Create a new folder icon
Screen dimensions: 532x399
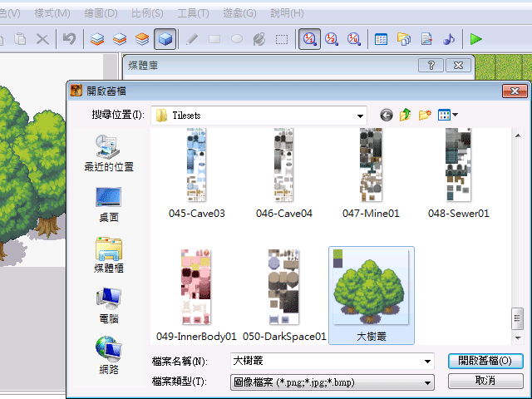(425, 115)
